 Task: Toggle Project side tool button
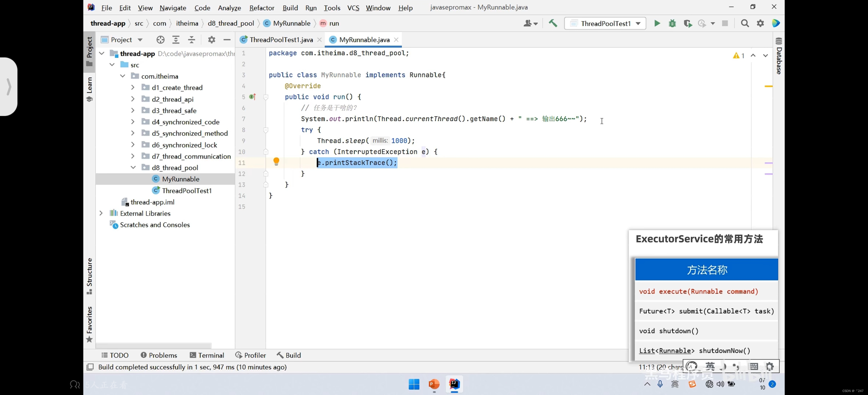pos(89,52)
